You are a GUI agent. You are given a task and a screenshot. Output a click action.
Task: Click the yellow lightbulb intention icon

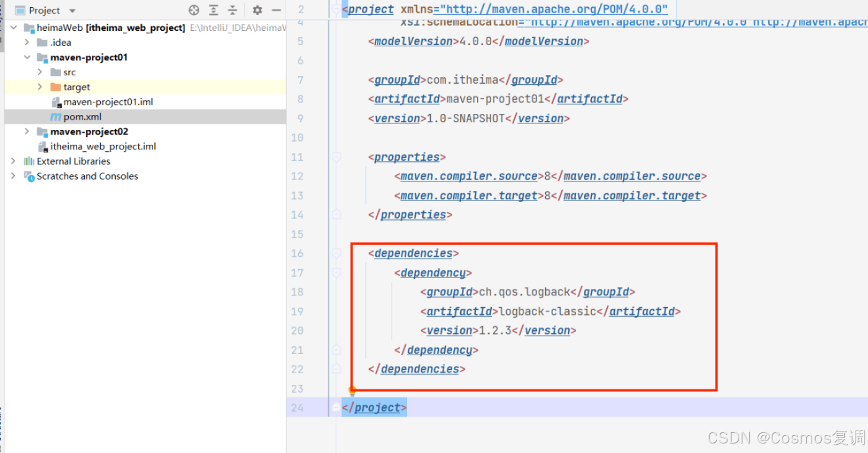(x=352, y=391)
